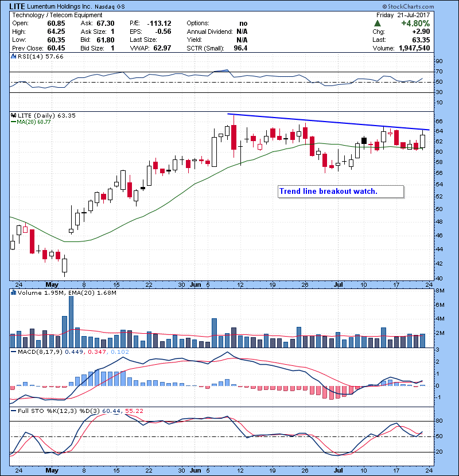The height and width of the screenshot is (476, 459).
Task: Click the EPS value -0.56
Action: [x=163, y=32]
